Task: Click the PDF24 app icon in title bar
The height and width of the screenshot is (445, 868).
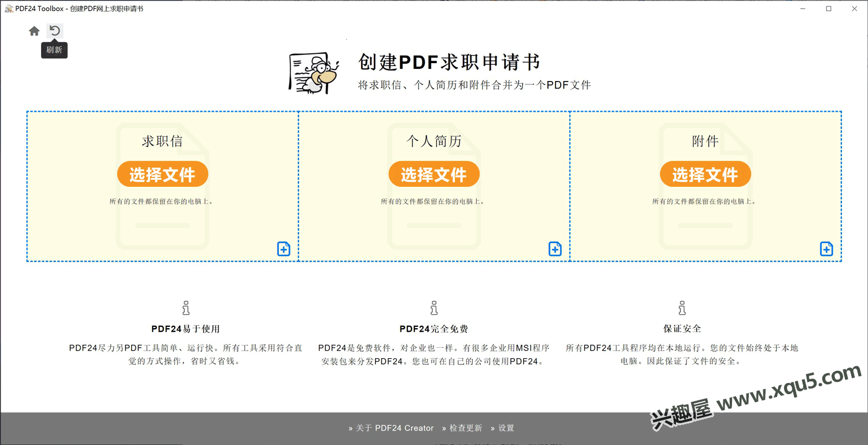Action: (9, 9)
